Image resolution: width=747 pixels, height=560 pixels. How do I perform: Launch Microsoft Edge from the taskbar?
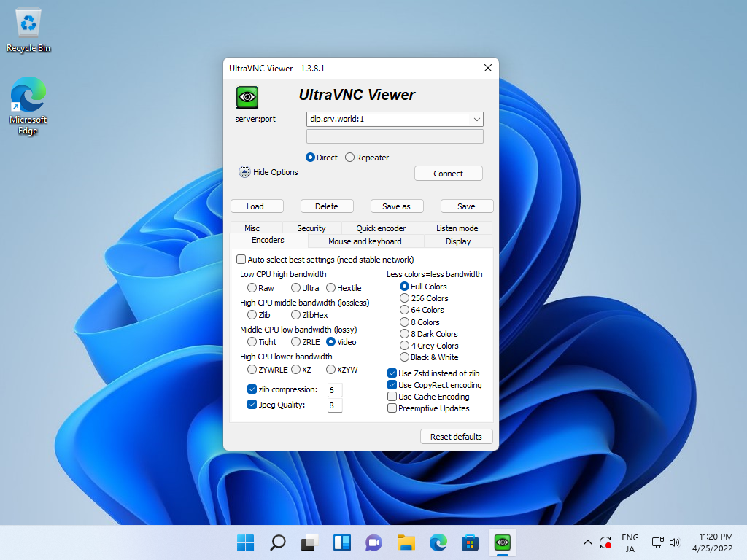tap(438, 542)
